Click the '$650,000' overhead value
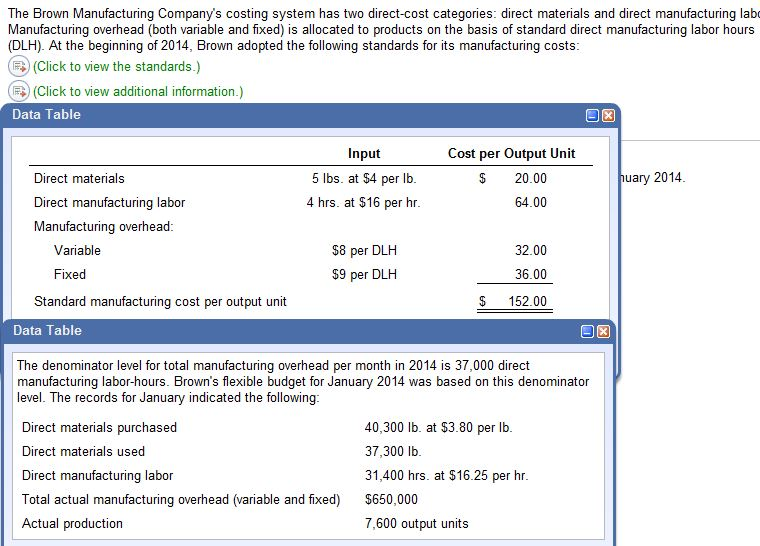The image size is (760, 546). (391, 499)
